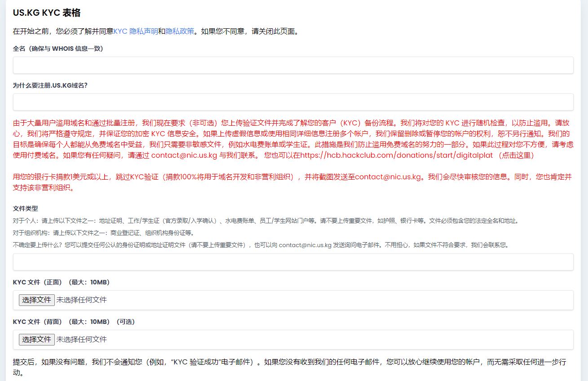Click the KYC 文件（正面）（最大：10MB）label
The height and width of the screenshot is (381, 588).
tap(62, 282)
